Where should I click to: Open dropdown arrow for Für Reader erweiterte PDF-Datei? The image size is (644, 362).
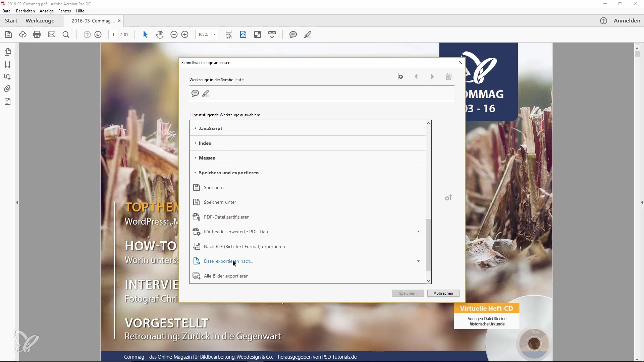[418, 232]
